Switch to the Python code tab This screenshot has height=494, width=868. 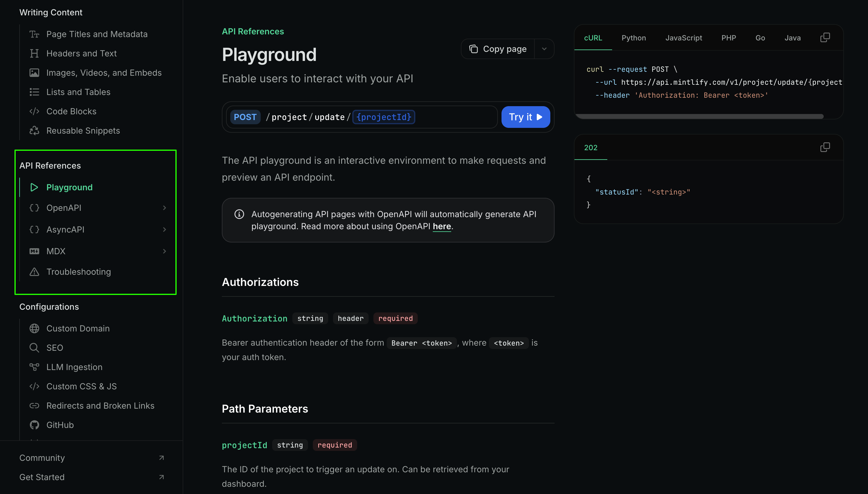tap(634, 38)
